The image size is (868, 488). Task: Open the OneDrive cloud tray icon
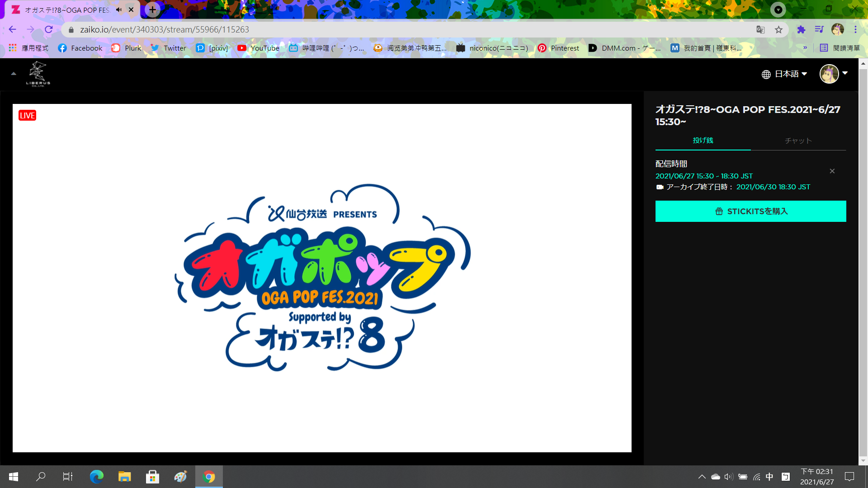pos(715,477)
